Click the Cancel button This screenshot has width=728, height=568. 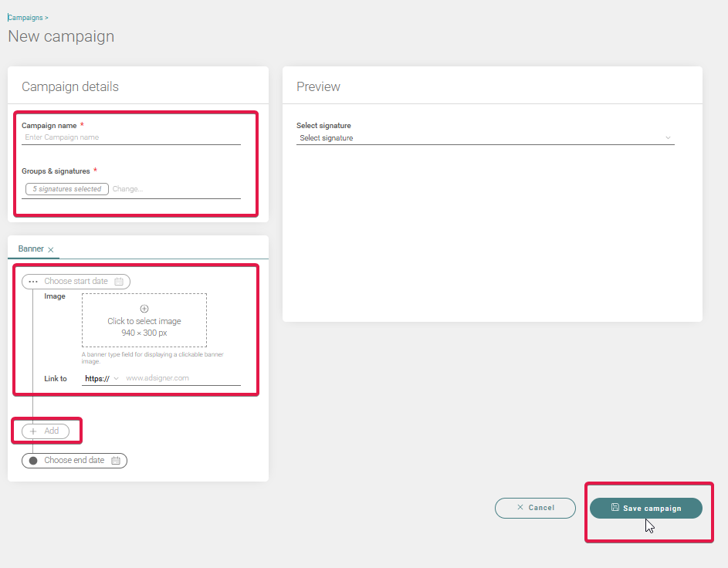(535, 508)
